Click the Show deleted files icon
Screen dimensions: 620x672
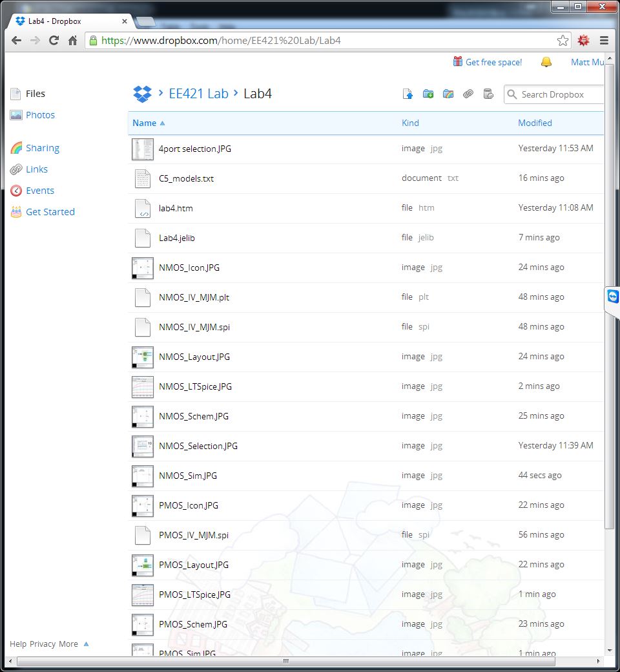[488, 94]
